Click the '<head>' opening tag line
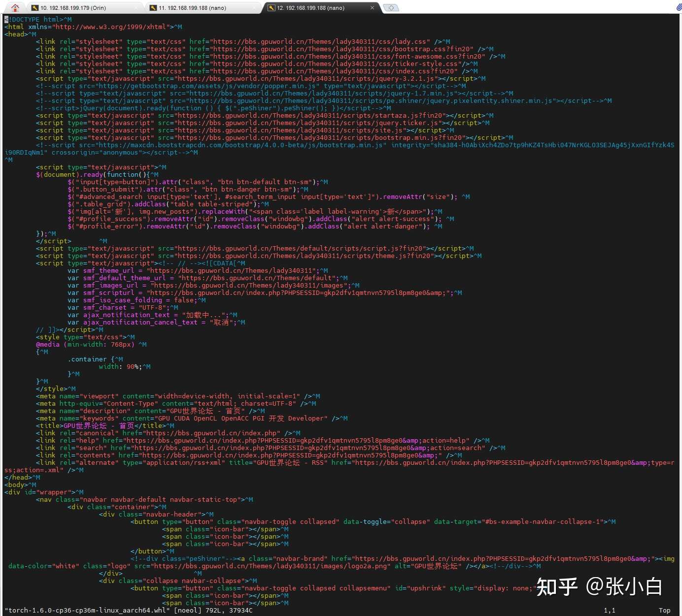This screenshot has width=682, height=616. pos(20,34)
